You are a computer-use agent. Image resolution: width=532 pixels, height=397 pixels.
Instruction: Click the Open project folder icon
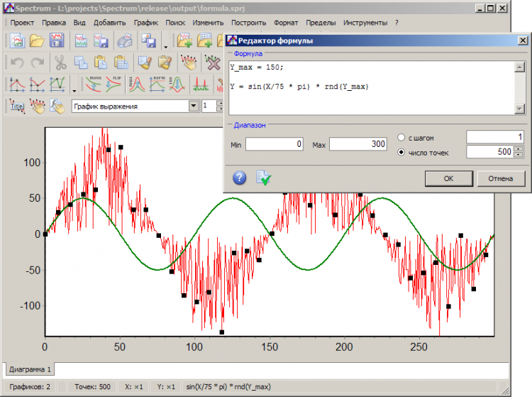[x=37, y=41]
